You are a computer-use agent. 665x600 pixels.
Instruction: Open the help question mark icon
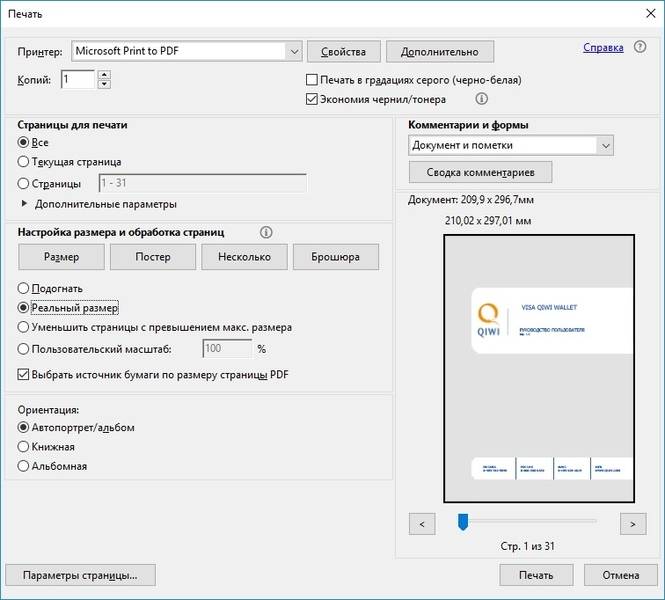pos(640,47)
